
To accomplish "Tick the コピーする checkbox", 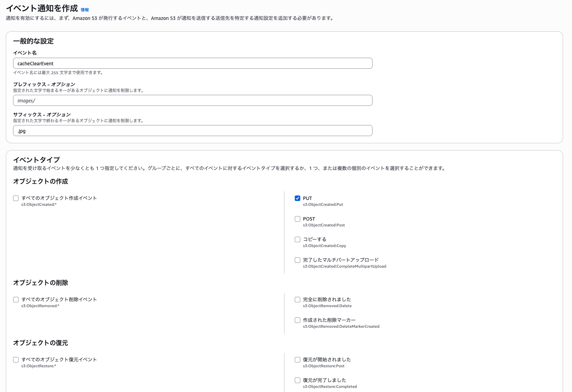I will tap(298, 239).
